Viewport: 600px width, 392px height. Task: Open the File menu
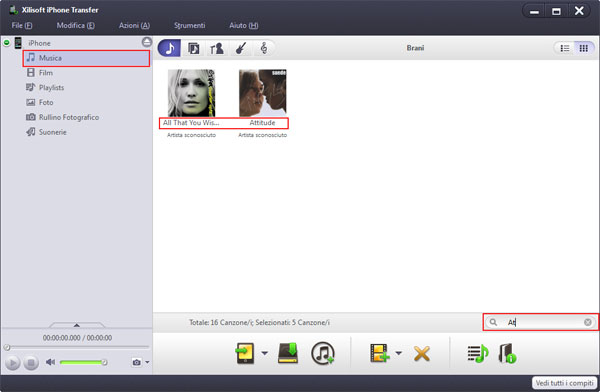click(x=22, y=25)
